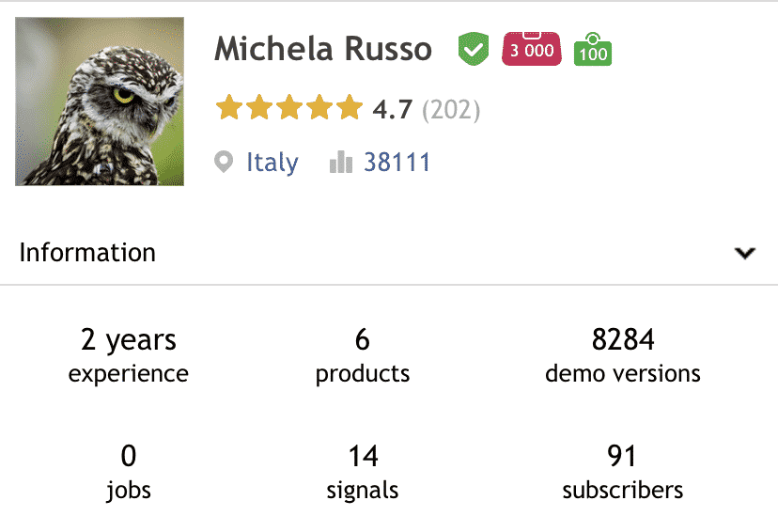Click the green 100 achievement badge
Viewport: 778px width, 532px height.
click(x=593, y=49)
